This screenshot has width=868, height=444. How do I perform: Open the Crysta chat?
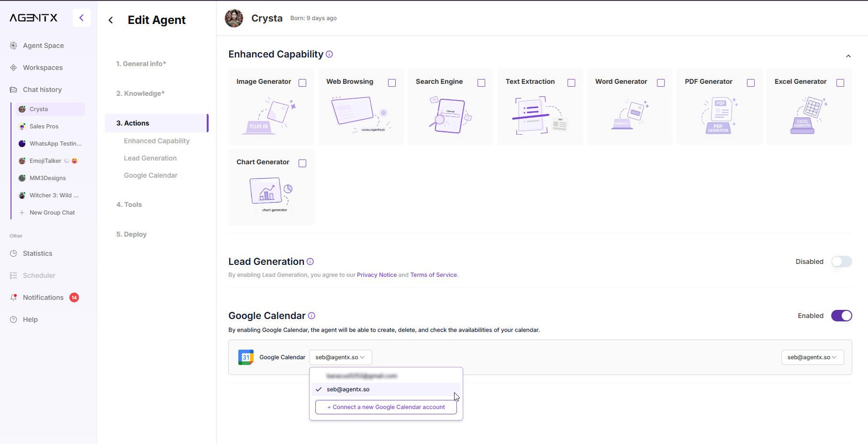[x=50, y=109]
